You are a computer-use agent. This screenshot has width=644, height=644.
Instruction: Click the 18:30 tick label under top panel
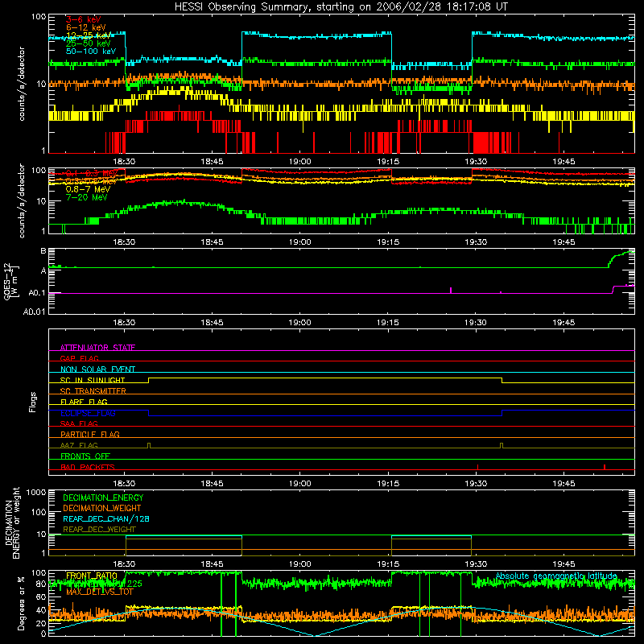(x=124, y=162)
